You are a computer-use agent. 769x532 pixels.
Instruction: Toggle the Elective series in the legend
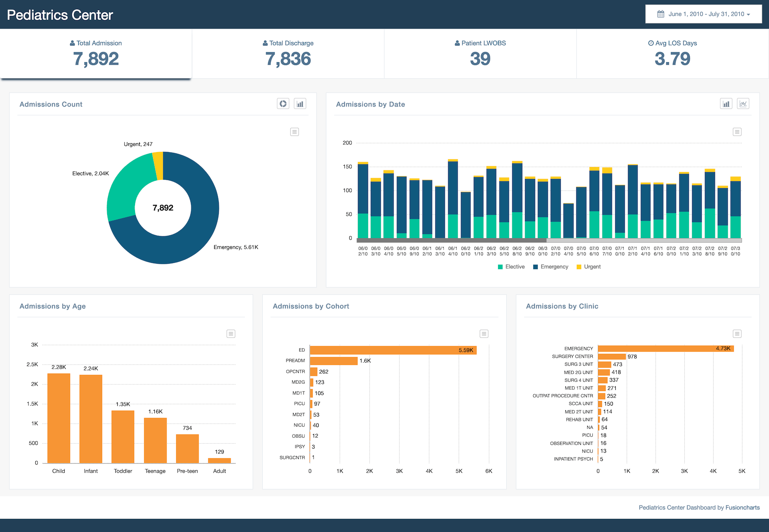coord(511,266)
